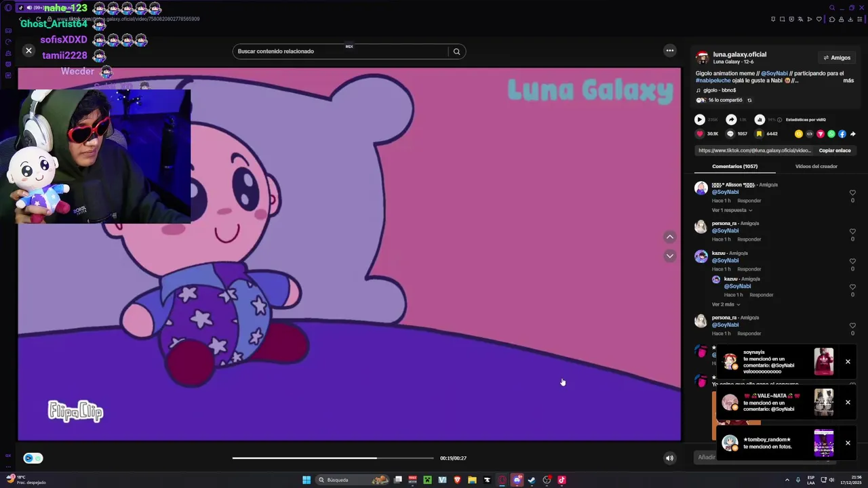
Task: Share via the embed code icon
Action: click(809, 134)
